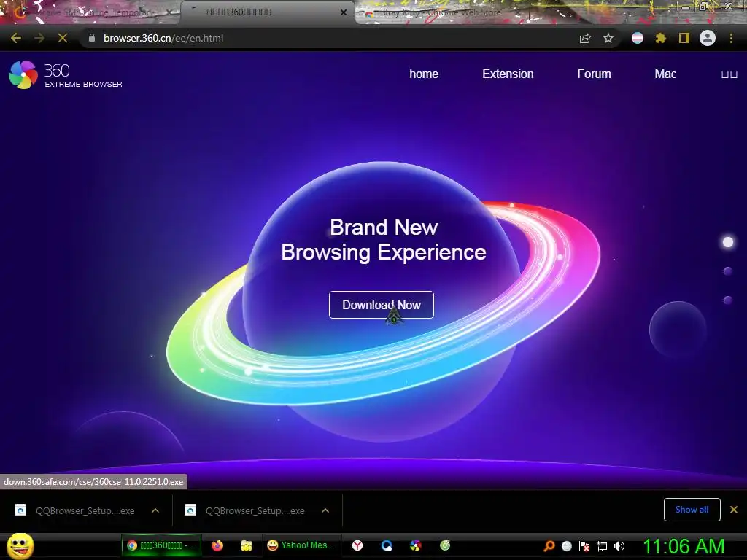The height and width of the screenshot is (560, 747).
Task: Bookmark this page with the star icon
Action: click(x=608, y=38)
